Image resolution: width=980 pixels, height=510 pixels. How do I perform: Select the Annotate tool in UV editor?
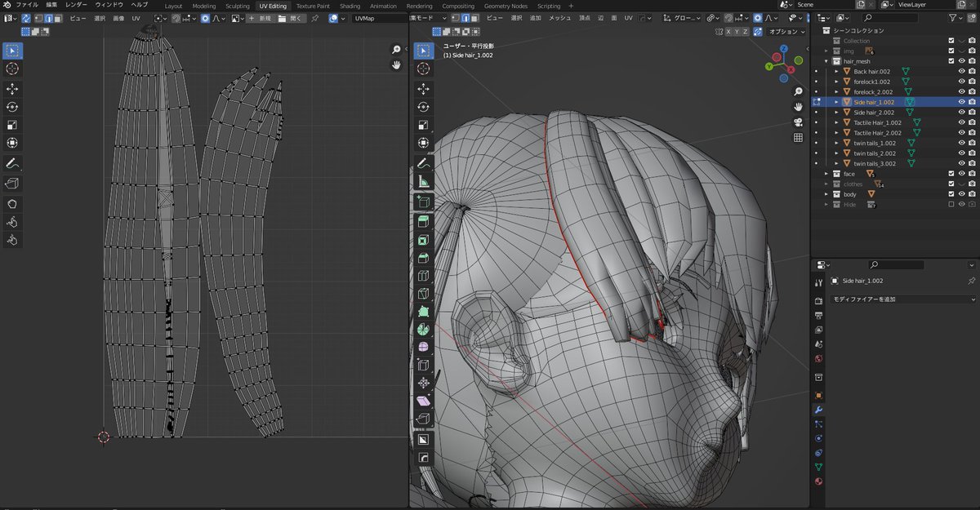tap(13, 164)
